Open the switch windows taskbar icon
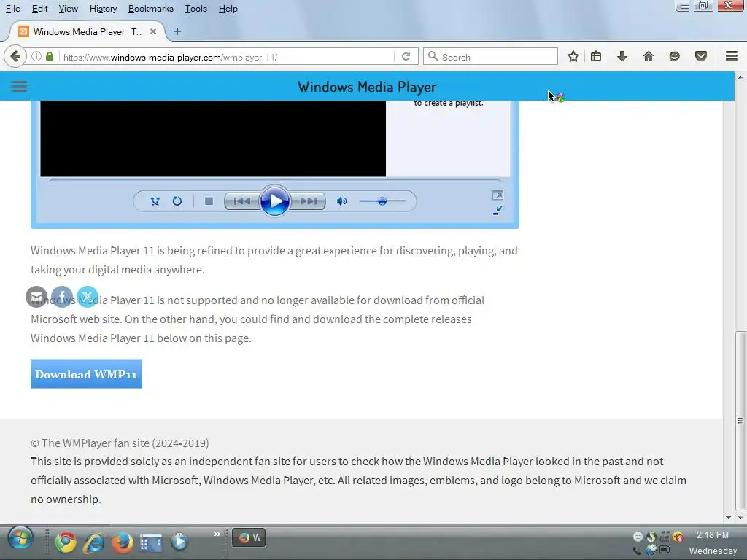Viewport: 747px width, 560px height. (x=151, y=542)
